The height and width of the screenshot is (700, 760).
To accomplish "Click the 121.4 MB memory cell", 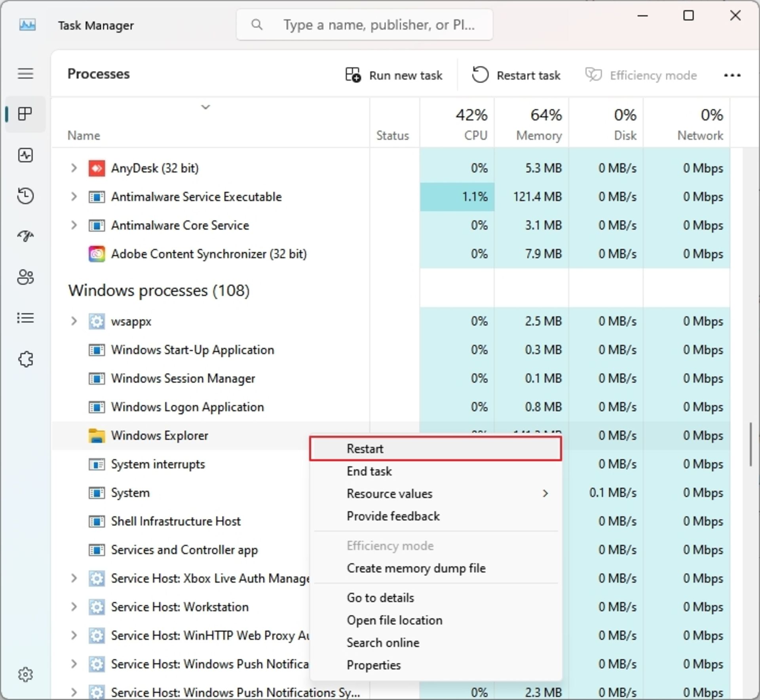I will click(532, 197).
